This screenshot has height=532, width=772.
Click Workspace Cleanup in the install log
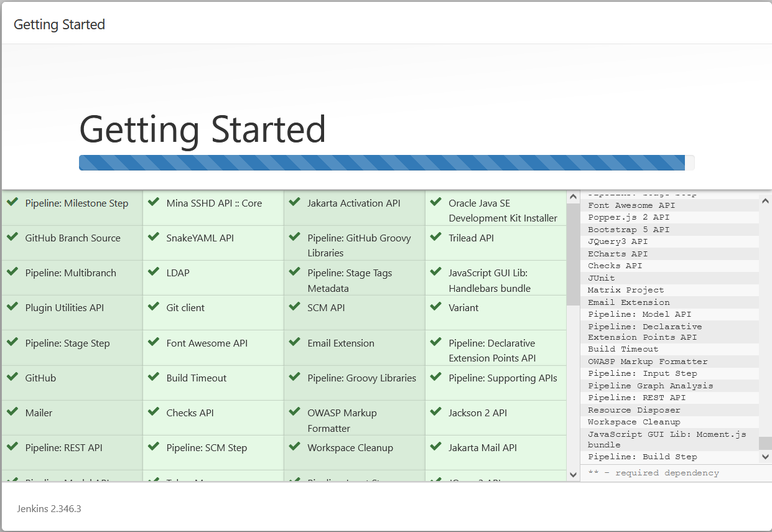click(x=634, y=422)
